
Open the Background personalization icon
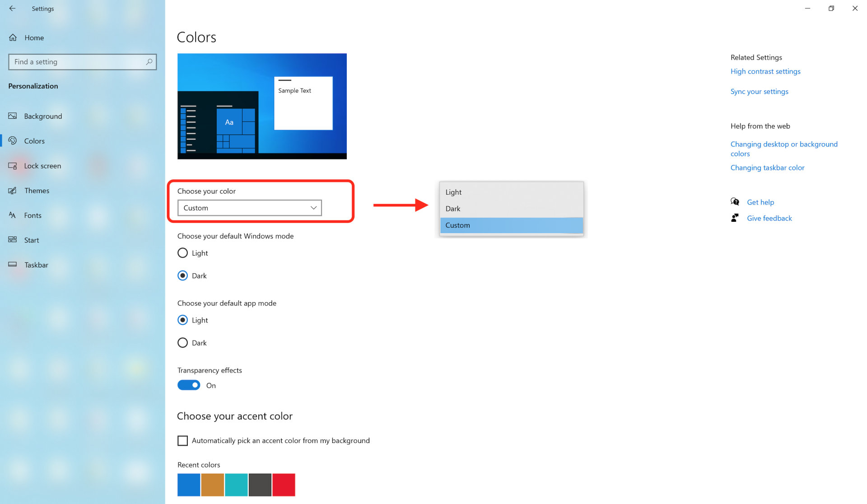(x=13, y=116)
